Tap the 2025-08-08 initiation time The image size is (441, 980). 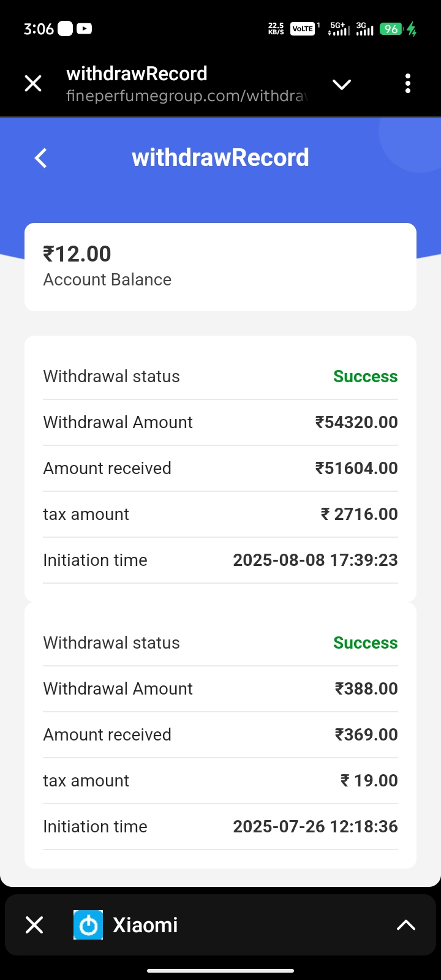point(315,560)
